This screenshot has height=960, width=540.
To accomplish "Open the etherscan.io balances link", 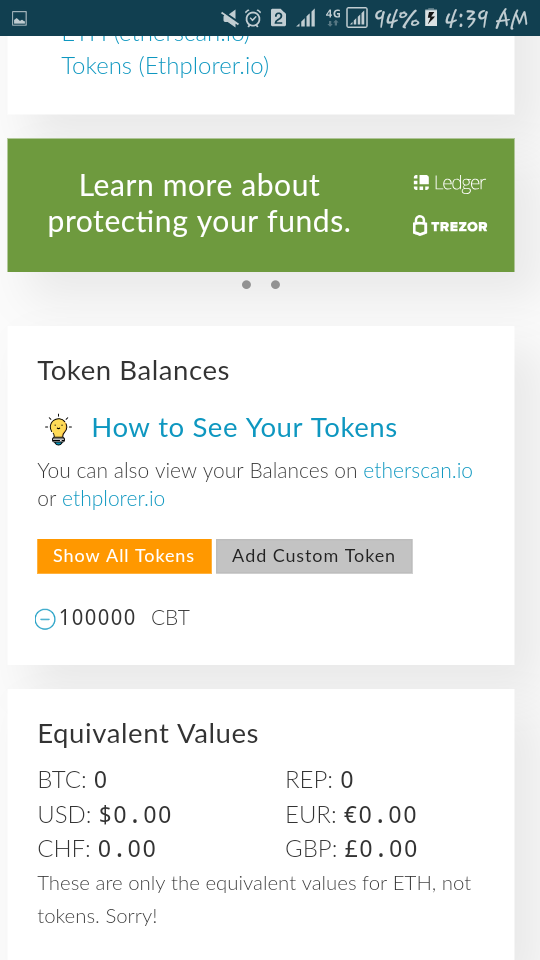I will (x=418, y=471).
